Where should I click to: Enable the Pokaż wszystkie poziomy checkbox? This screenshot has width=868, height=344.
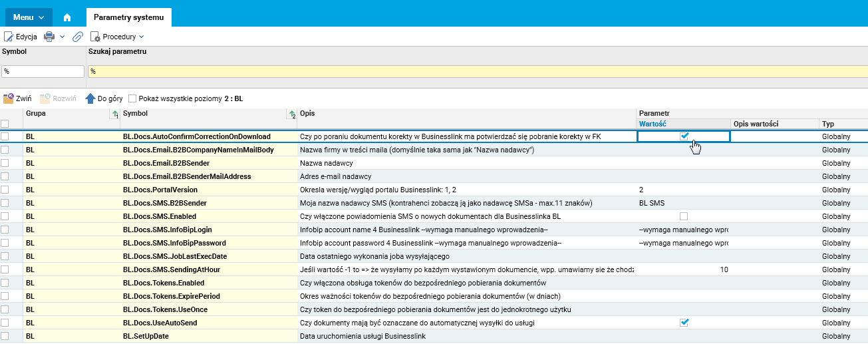[132, 98]
